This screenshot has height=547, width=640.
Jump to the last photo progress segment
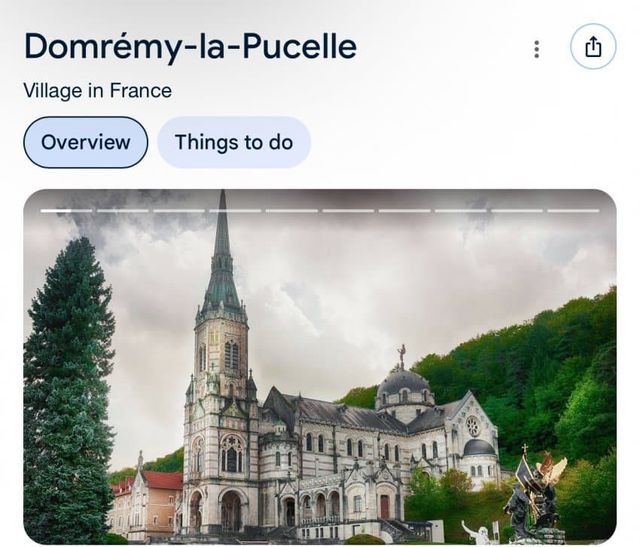(574, 211)
